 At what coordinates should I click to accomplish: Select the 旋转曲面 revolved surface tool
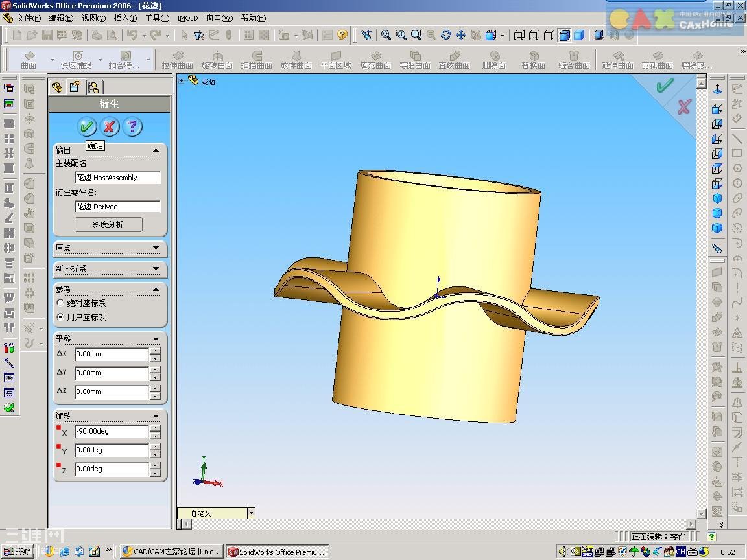click(x=217, y=60)
